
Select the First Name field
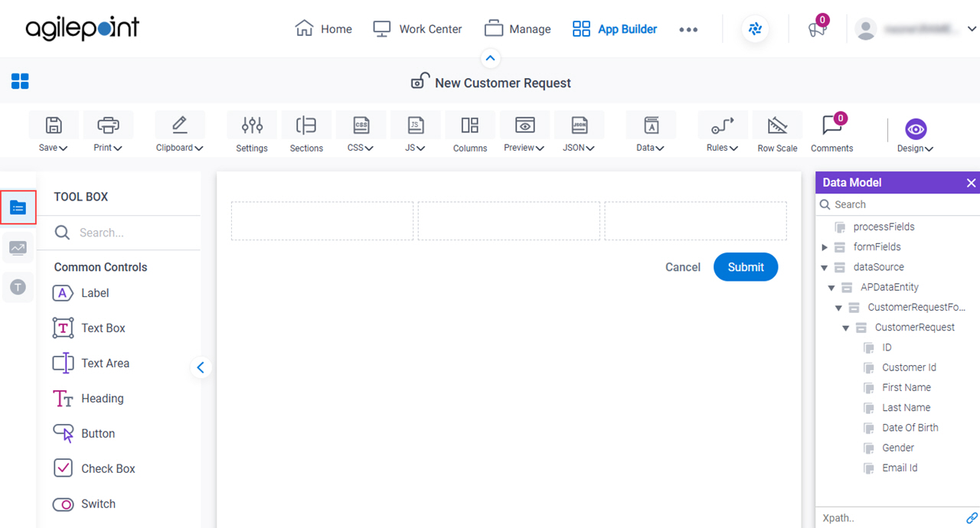[x=906, y=387]
